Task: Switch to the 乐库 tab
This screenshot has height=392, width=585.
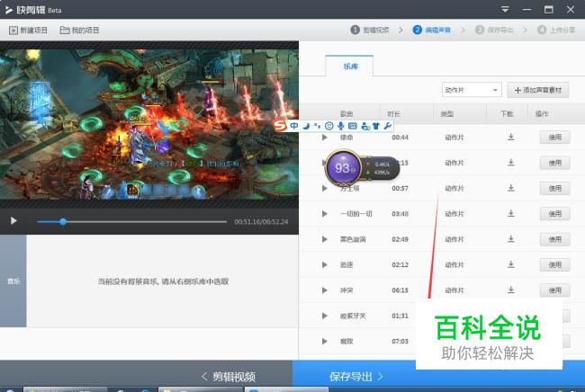Action: pos(349,67)
